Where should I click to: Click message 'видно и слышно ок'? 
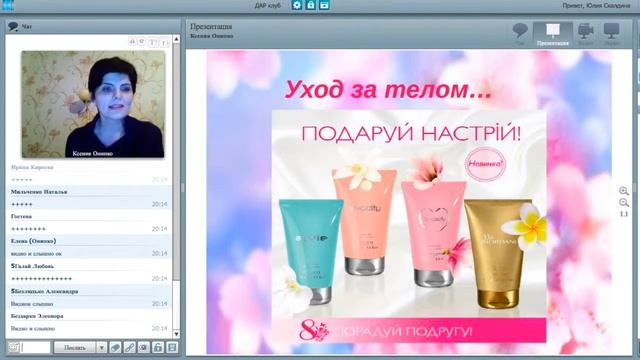(x=36, y=253)
